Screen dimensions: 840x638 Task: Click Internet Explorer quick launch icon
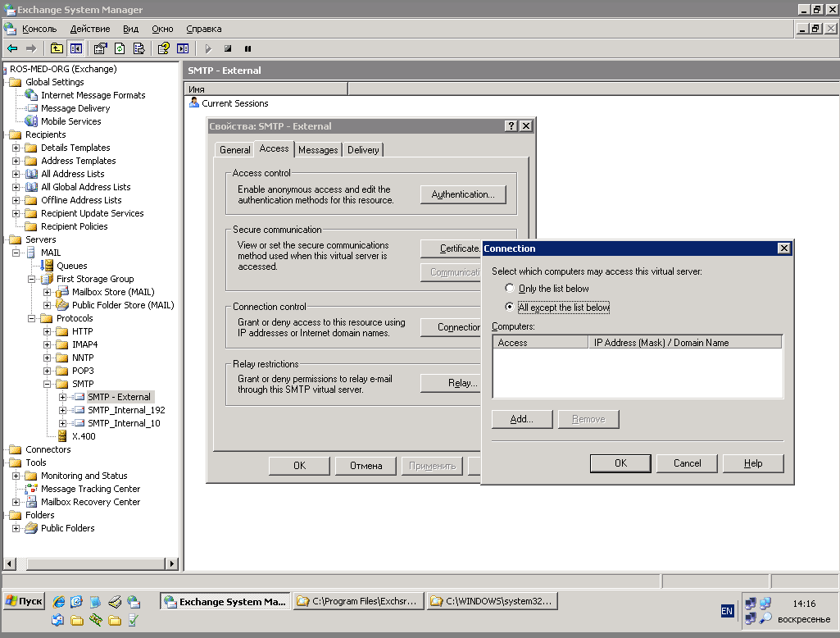(x=58, y=602)
